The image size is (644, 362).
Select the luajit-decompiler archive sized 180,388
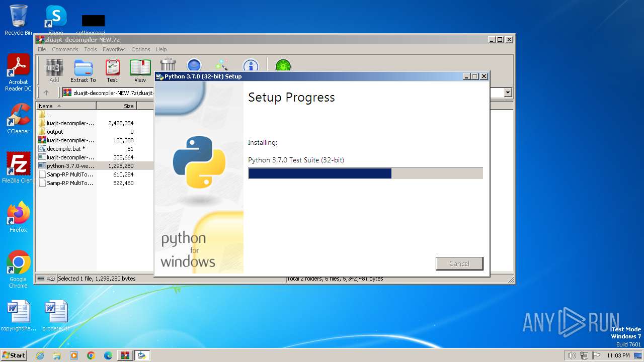point(95,140)
